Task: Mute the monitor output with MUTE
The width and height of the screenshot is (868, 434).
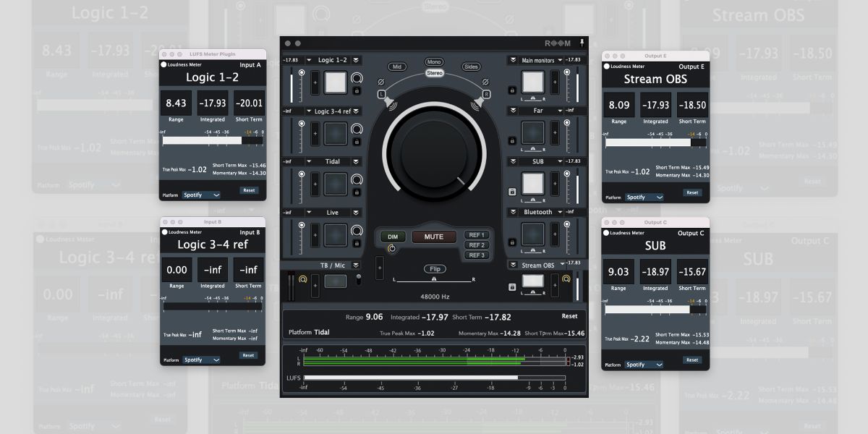Action: pos(434,237)
